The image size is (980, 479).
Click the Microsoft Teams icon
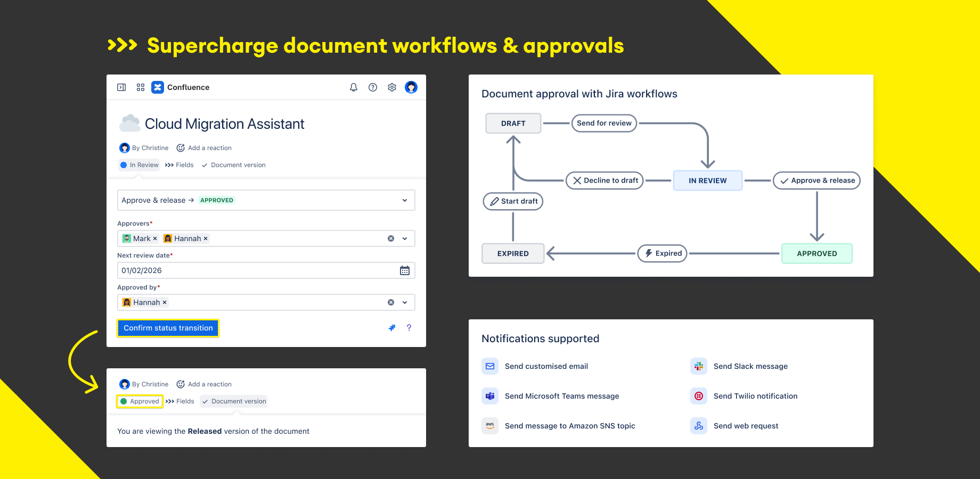click(490, 396)
